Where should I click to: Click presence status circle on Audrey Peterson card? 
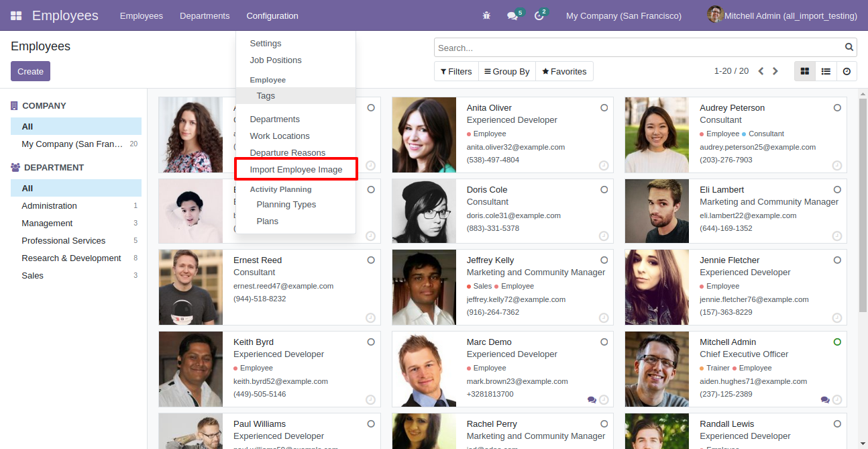(x=837, y=107)
